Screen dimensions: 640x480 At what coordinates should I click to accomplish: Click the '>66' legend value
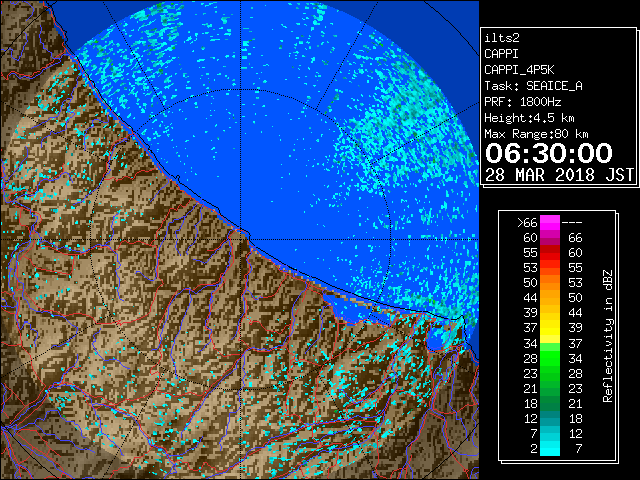527,223
